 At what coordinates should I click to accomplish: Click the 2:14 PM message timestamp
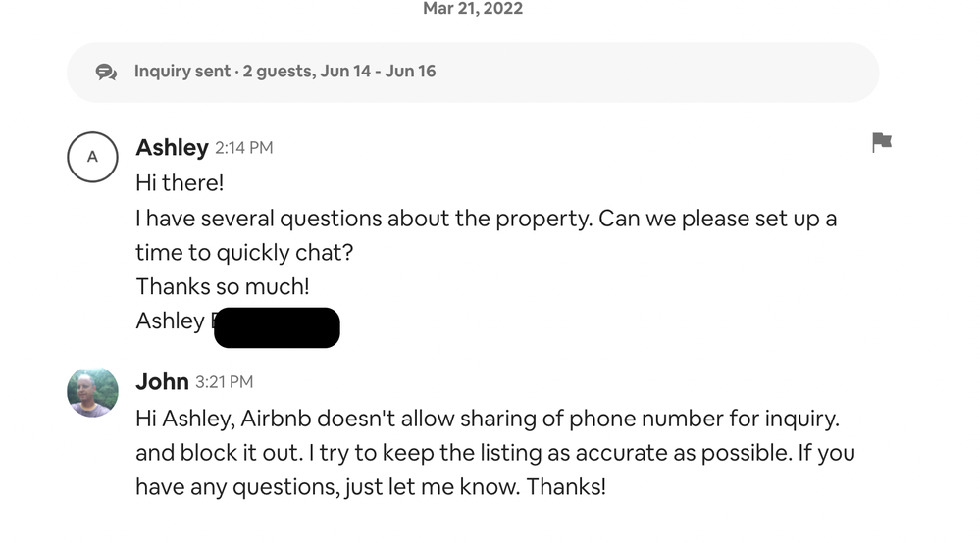tap(243, 148)
